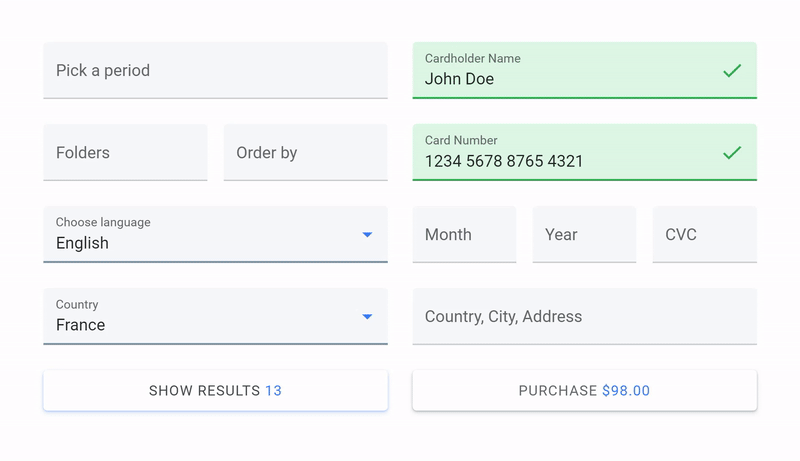Select the English language value
The height and width of the screenshot is (461, 800).
click(82, 243)
